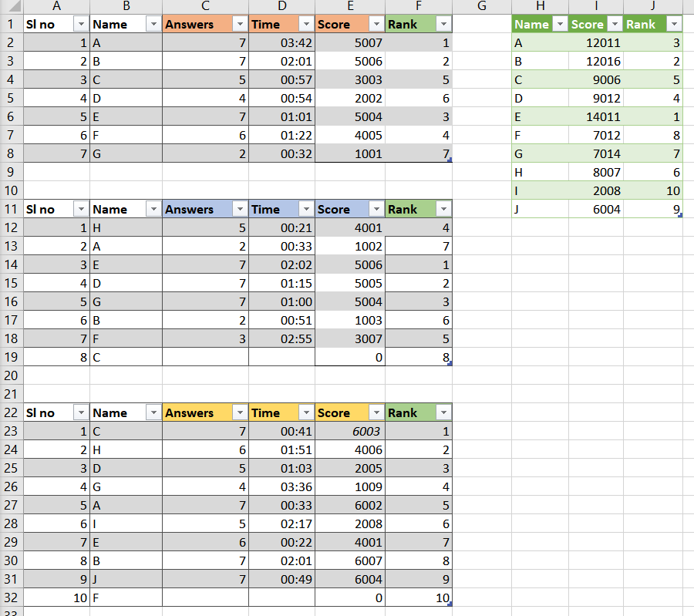Viewport: 694px width, 616px height.
Task: Open Rank filter dropdown in row 22
Action: click(443, 412)
